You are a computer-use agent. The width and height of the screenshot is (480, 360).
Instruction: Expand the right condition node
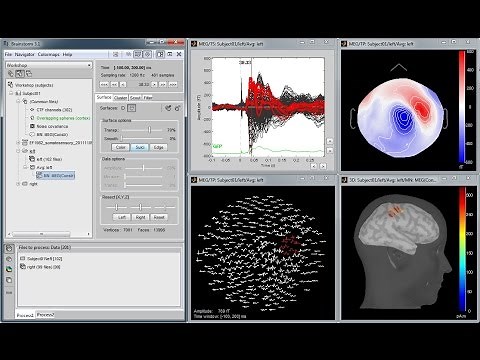pos(18,184)
